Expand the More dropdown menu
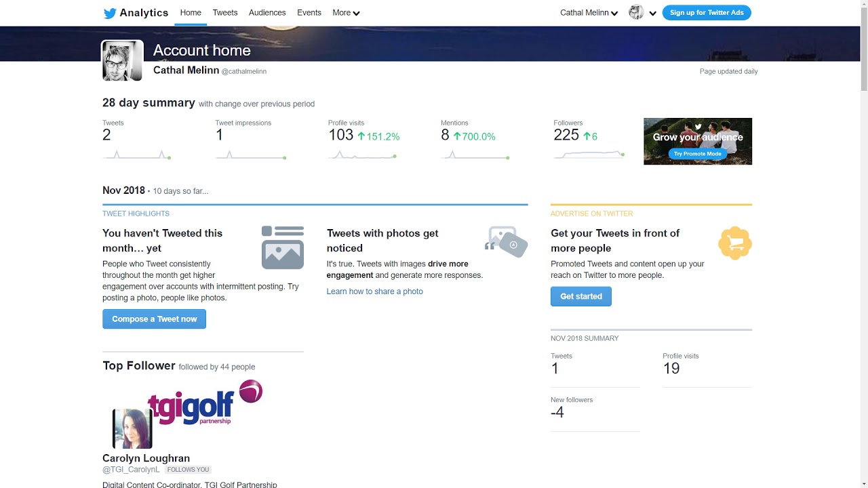868x488 pixels. click(346, 13)
